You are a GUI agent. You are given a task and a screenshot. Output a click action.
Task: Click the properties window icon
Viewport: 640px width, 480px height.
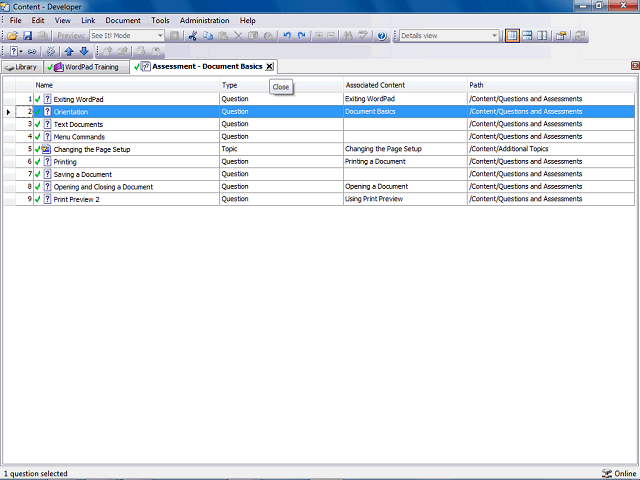coord(561,36)
